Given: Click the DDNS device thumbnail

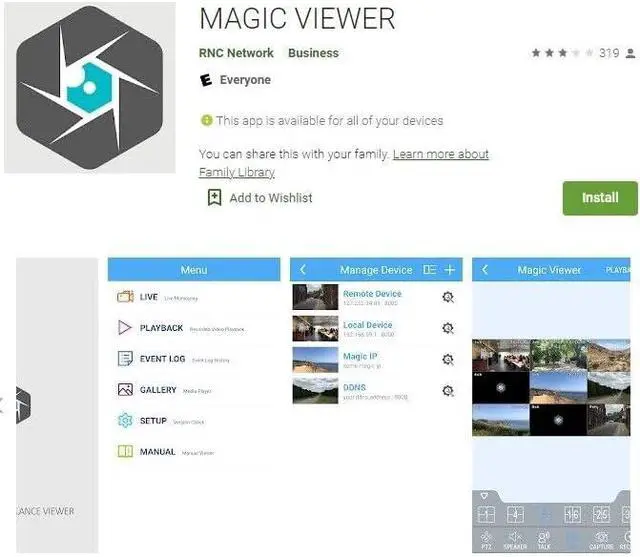Looking at the screenshot, I should click(316, 391).
